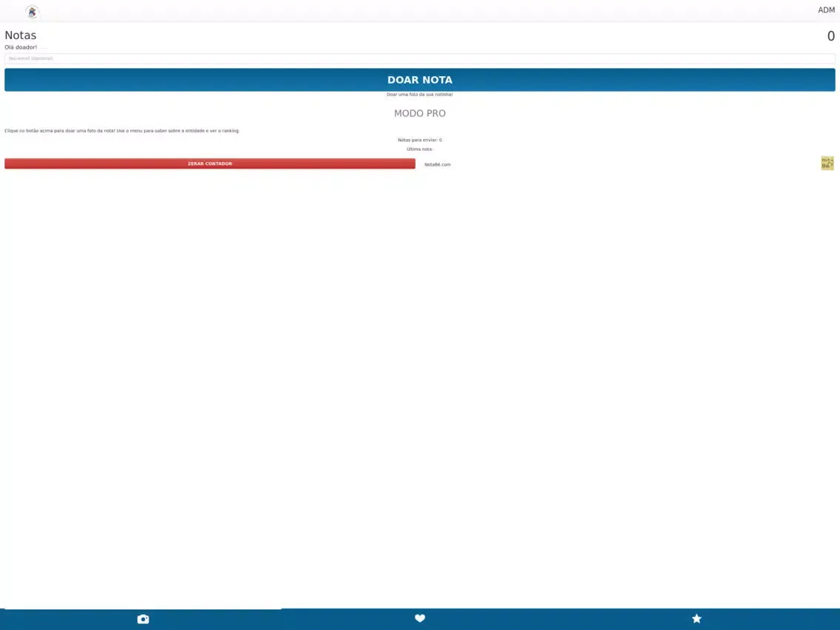Click the 'Olá doador!' greeting
This screenshot has width=840, height=630.
coord(21,47)
